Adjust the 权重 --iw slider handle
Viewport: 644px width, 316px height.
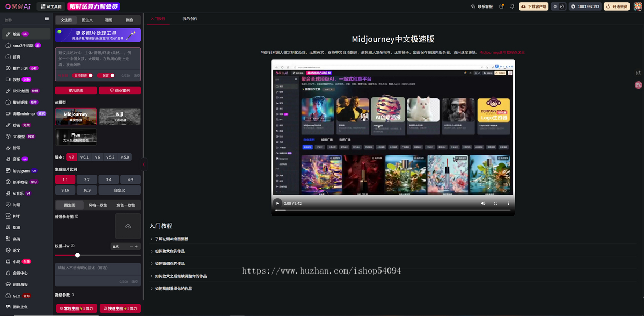(77, 255)
